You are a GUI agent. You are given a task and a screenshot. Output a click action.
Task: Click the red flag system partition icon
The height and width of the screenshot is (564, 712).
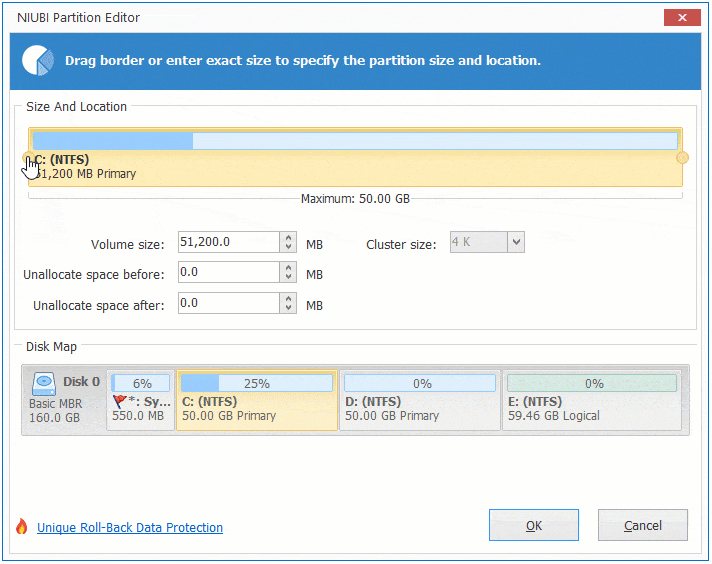pyautogui.click(x=120, y=401)
